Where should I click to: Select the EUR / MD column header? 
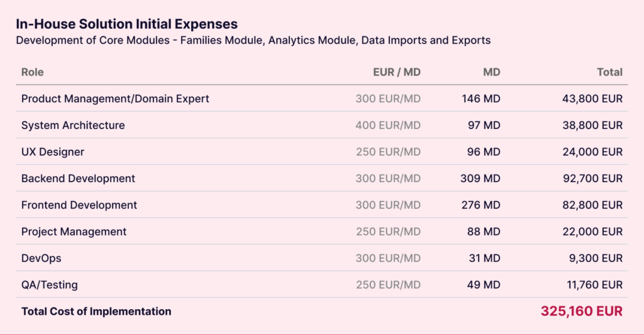[396, 72]
